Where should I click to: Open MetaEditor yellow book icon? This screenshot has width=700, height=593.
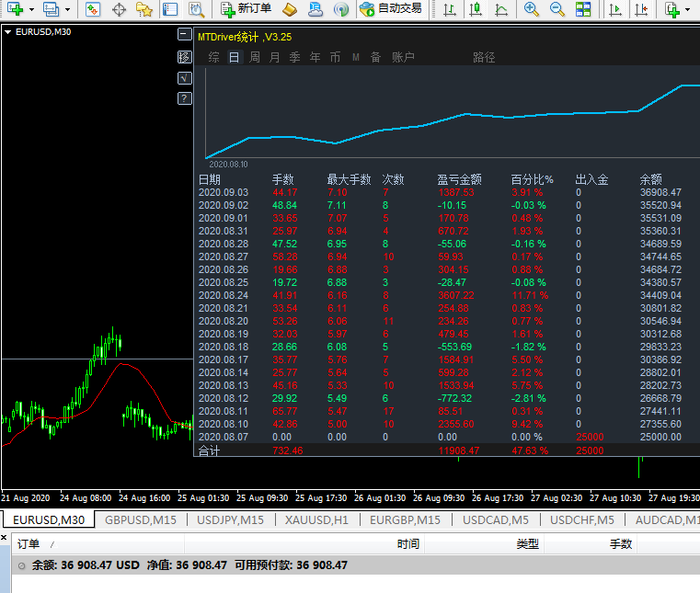pyautogui.click(x=290, y=9)
